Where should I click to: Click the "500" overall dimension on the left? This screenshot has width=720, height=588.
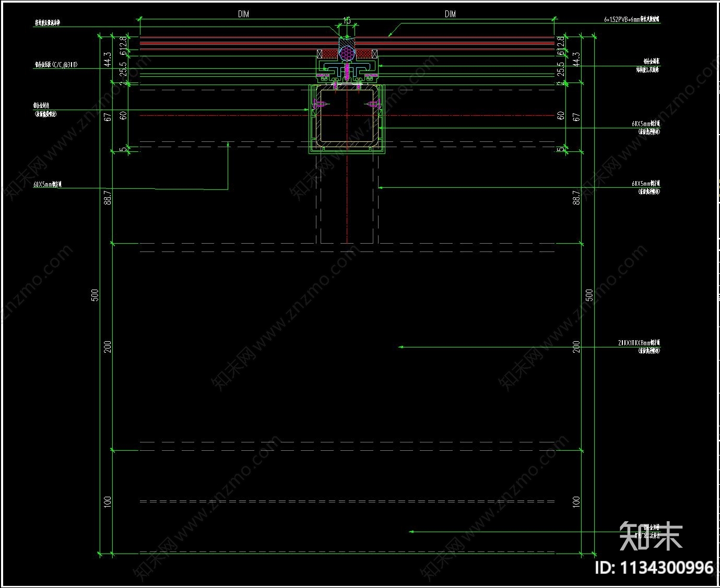[x=95, y=295]
